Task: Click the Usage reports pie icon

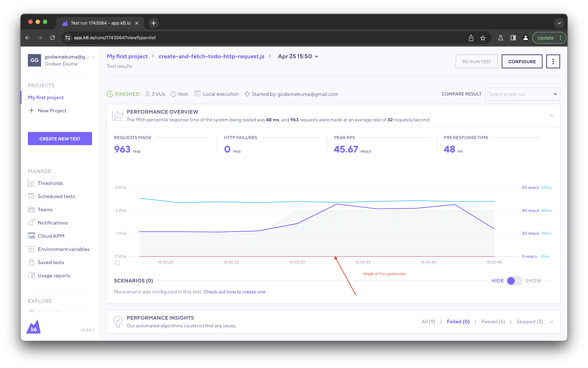Action: click(32, 275)
